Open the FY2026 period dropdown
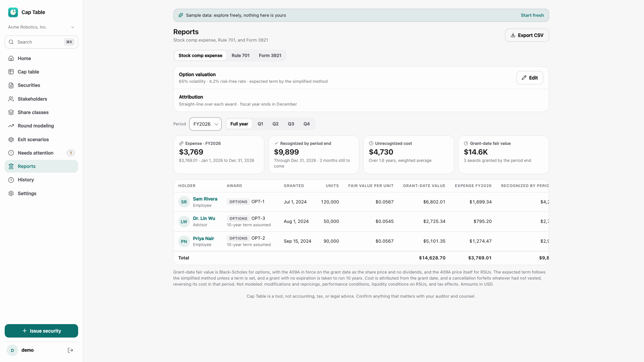The image size is (644, 362). (205, 124)
